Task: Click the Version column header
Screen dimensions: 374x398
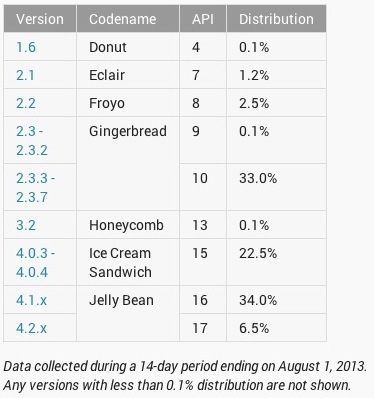Action: tap(40, 19)
